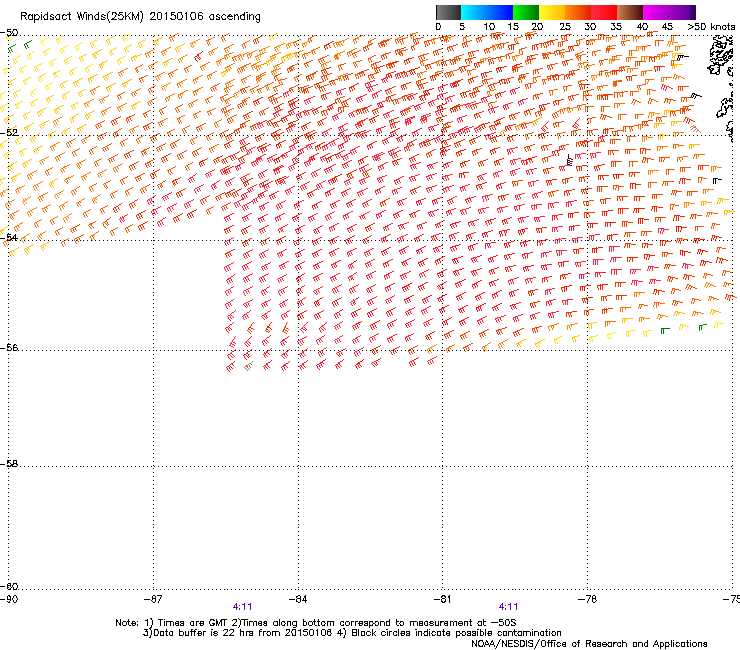The height and width of the screenshot is (650, 740).
Task: Click the 'Rapidsact Winds(25KM) 20150106 ascending' title
Action: pyautogui.click(x=140, y=17)
